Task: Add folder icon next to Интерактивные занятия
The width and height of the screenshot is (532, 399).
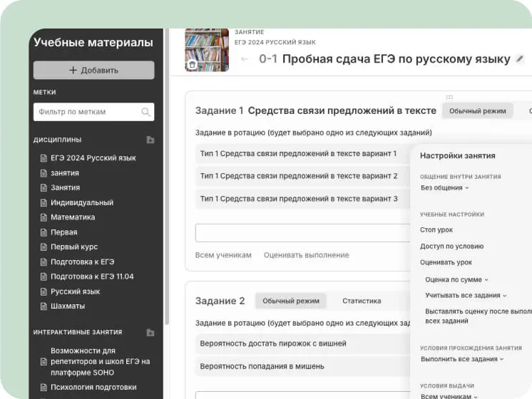Action: (150, 333)
